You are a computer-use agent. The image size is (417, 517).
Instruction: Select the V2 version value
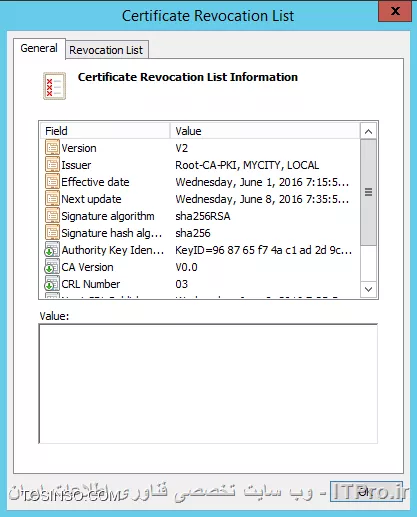(x=182, y=148)
